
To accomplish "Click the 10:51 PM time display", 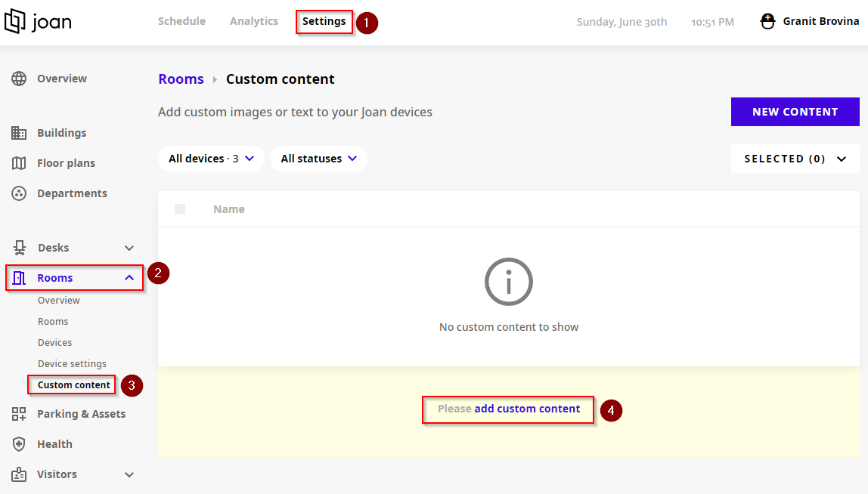I will [x=712, y=22].
